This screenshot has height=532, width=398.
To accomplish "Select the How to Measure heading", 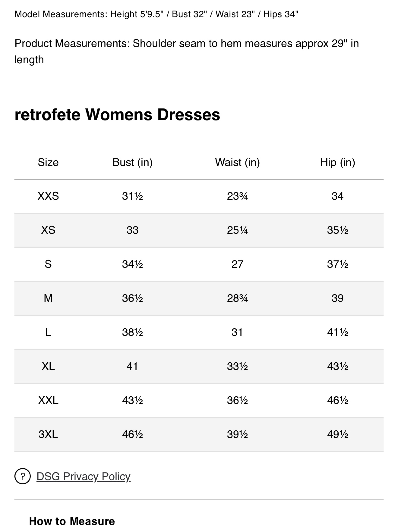I will [72, 521].
